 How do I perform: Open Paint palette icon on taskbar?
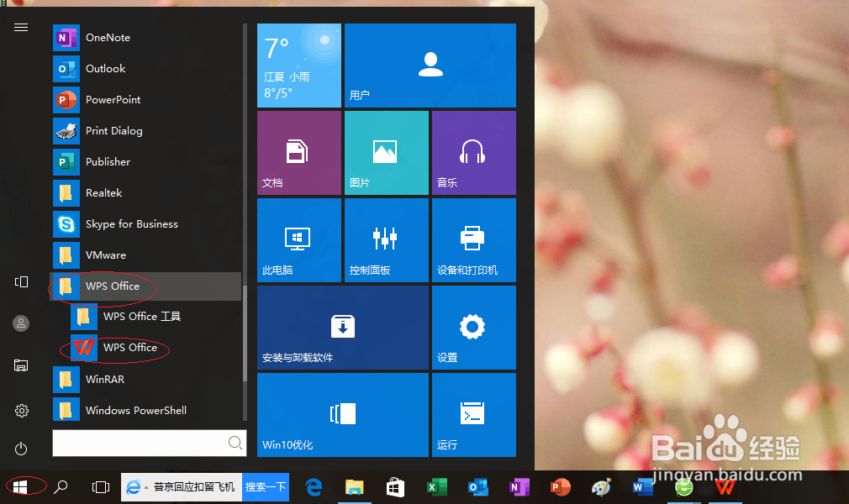pyautogui.click(x=601, y=487)
